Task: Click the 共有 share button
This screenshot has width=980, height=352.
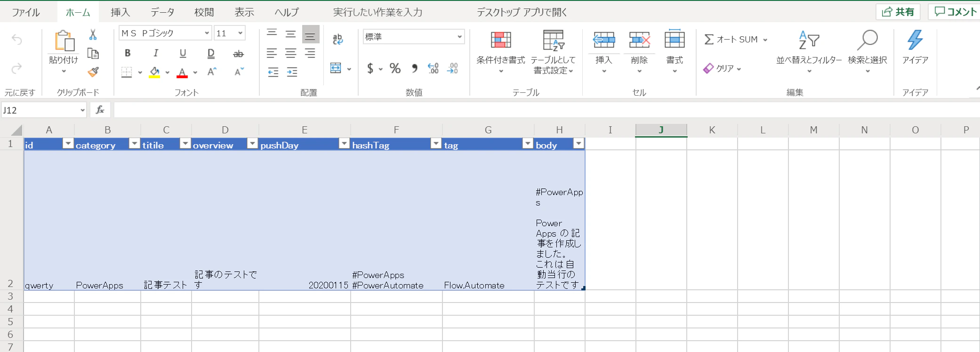Action: tap(898, 12)
